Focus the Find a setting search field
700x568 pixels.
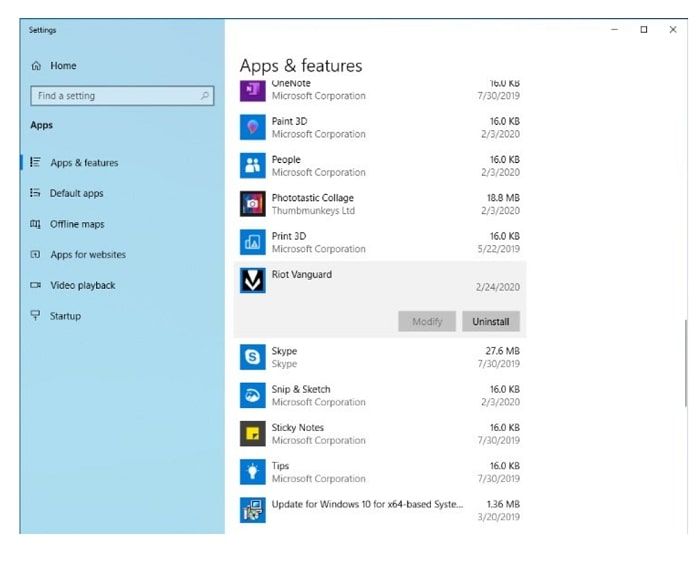coord(122,96)
